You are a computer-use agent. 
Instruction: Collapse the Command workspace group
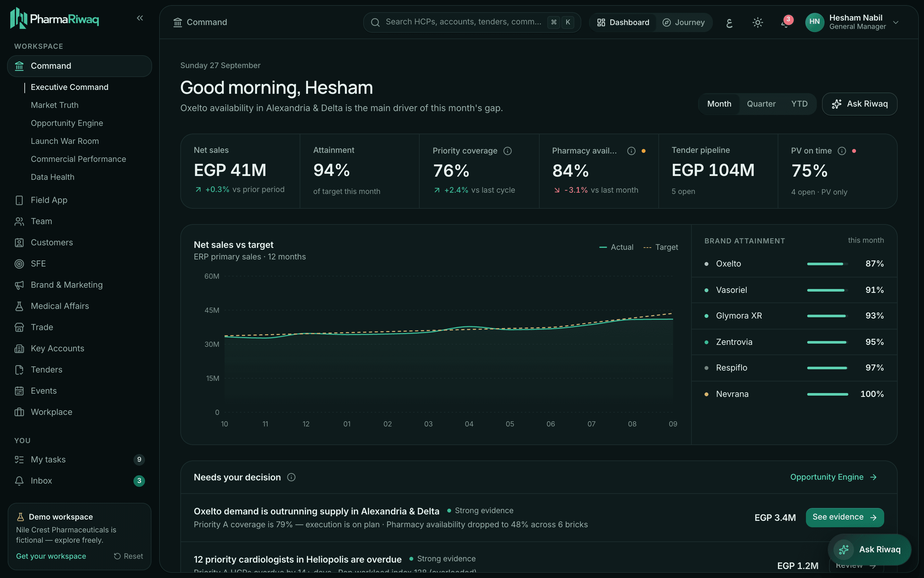tap(80, 66)
